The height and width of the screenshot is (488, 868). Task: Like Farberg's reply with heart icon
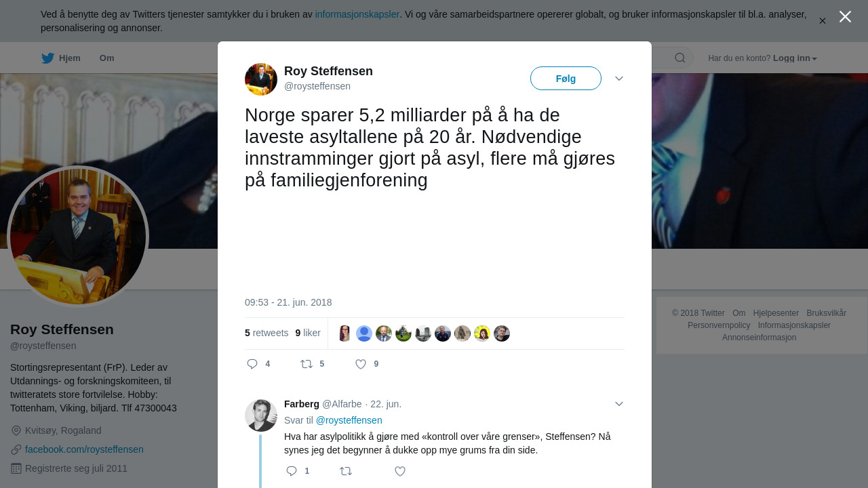tap(400, 471)
